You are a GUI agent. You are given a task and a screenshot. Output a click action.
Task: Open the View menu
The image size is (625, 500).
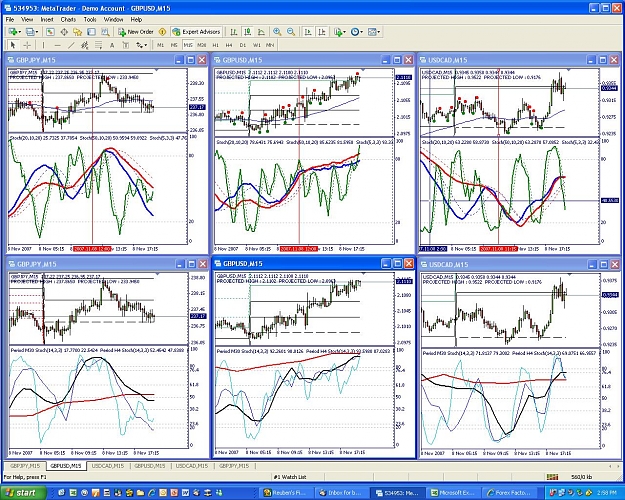click(27, 19)
